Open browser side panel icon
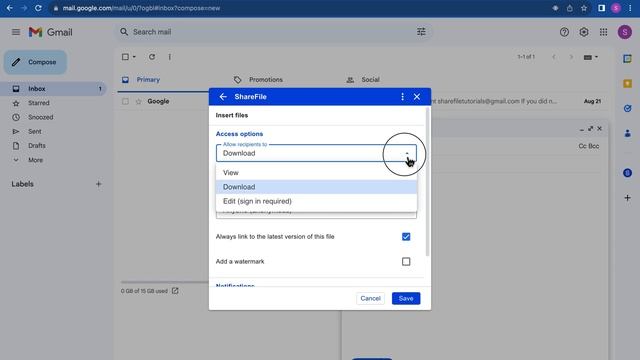 pyautogui.click(x=601, y=8)
